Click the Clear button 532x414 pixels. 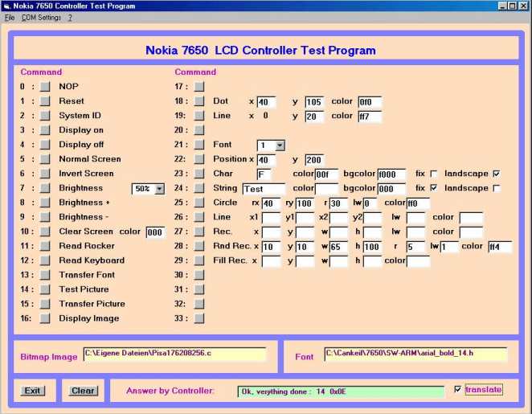pos(83,391)
